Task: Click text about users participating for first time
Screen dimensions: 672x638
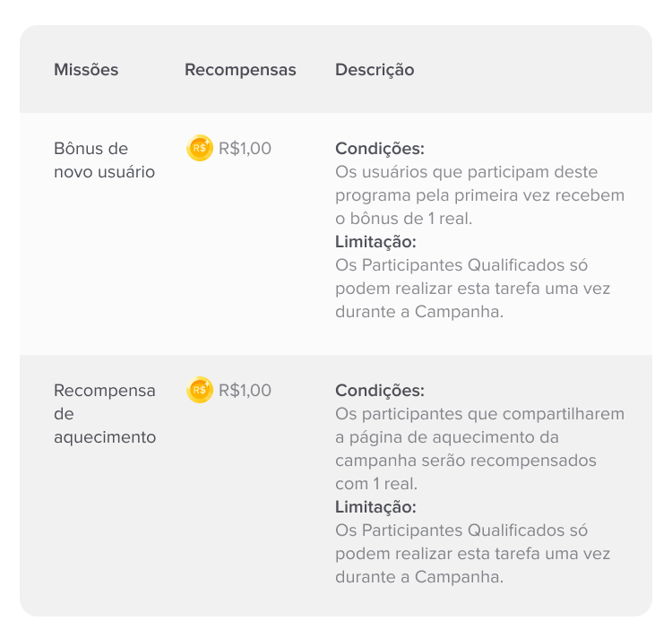Action: [x=479, y=195]
